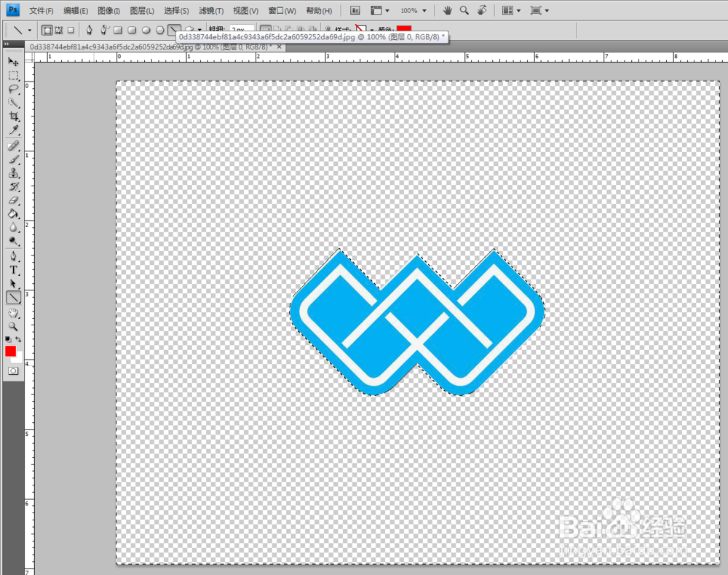Screen dimensions: 728x575
Task: Open the 选择(S) menu
Action: 176,11
